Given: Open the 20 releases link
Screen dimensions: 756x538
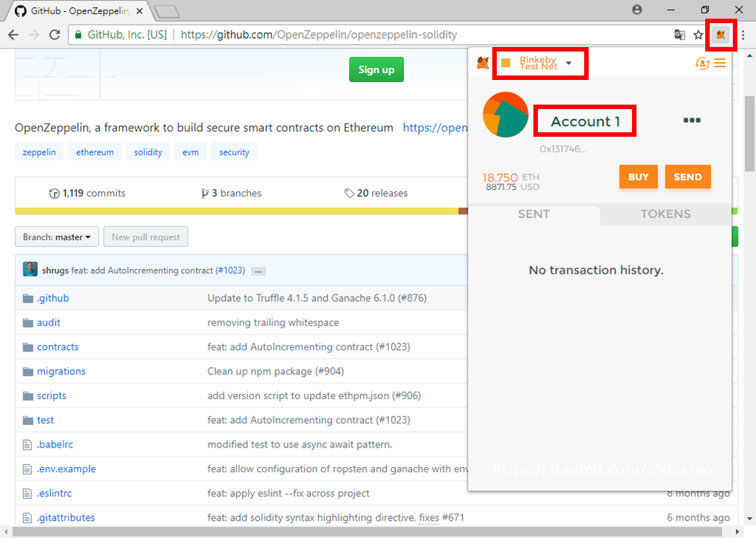Looking at the screenshot, I should tap(376, 194).
